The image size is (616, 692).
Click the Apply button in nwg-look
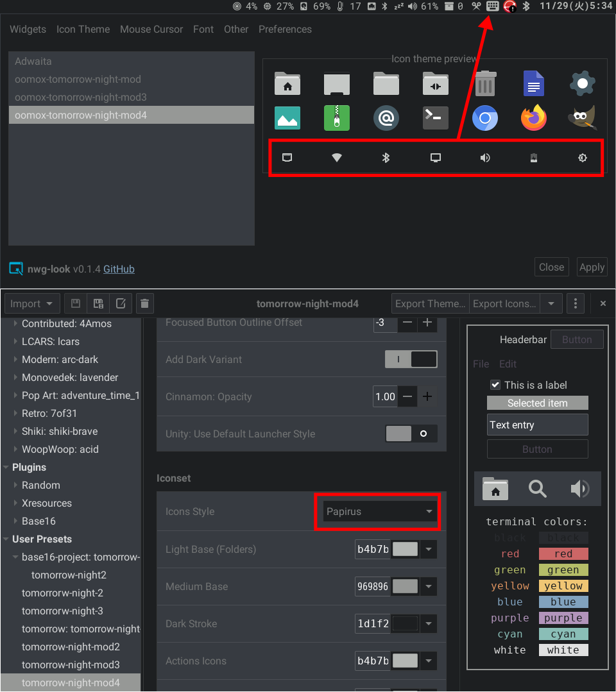592,267
